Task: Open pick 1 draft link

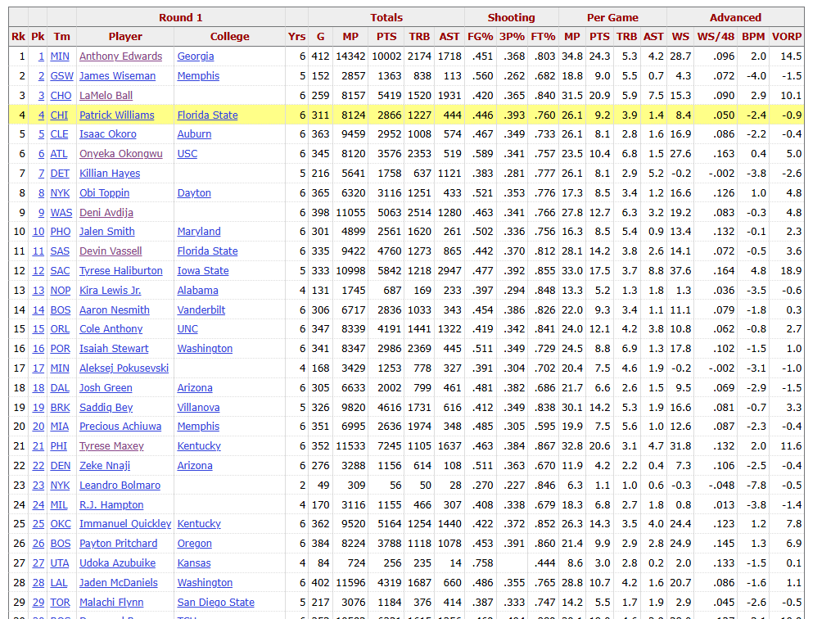Action: 41,56
